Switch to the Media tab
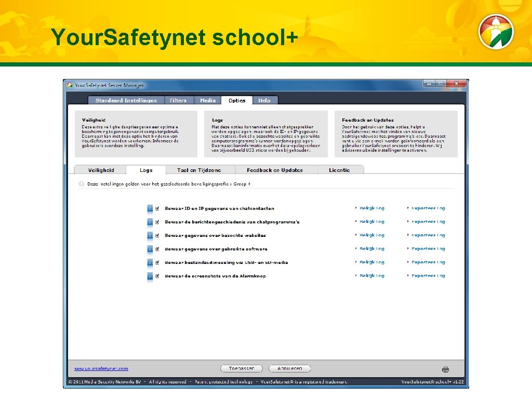The width and height of the screenshot is (532, 399). 208,100
